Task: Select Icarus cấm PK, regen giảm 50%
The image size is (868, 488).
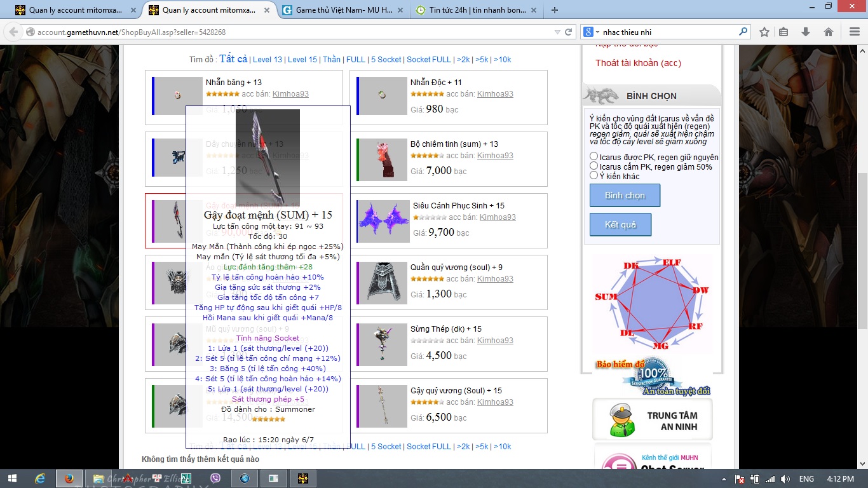Action: click(x=593, y=166)
